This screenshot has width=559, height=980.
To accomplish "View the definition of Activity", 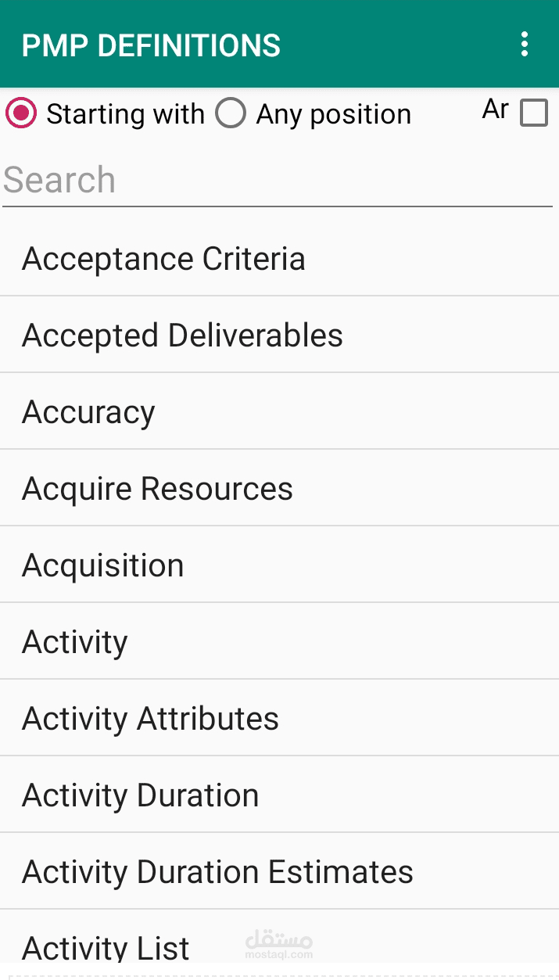I will (74, 641).
